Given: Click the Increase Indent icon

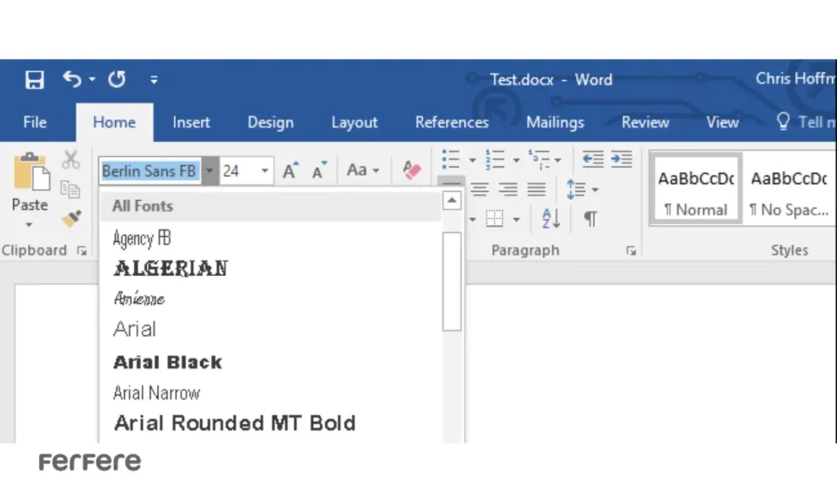Looking at the screenshot, I should coord(621,159).
